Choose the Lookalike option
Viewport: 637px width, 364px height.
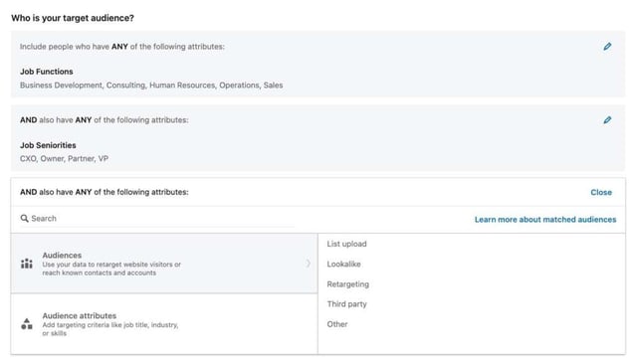click(343, 264)
